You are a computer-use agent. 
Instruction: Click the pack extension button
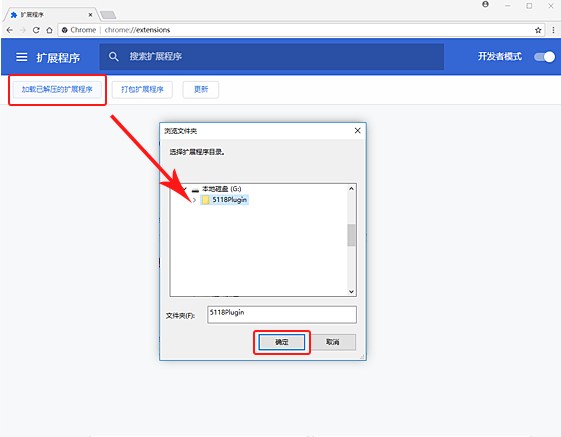click(142, 89)
